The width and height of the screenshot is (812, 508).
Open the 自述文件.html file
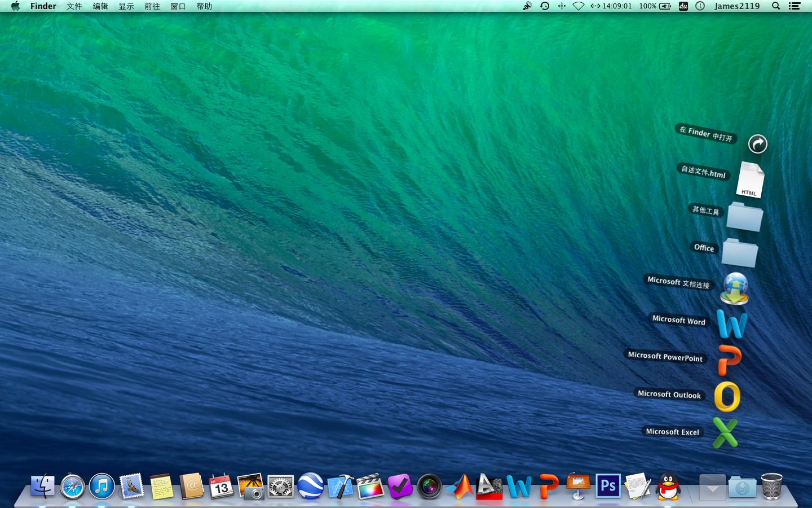point(750,180)
